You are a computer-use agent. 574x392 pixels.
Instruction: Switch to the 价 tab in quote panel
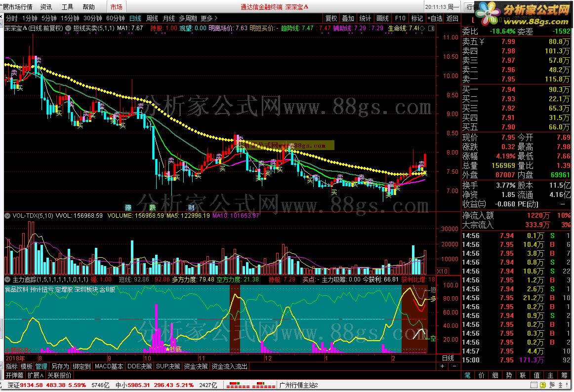(x=482, y=376)
